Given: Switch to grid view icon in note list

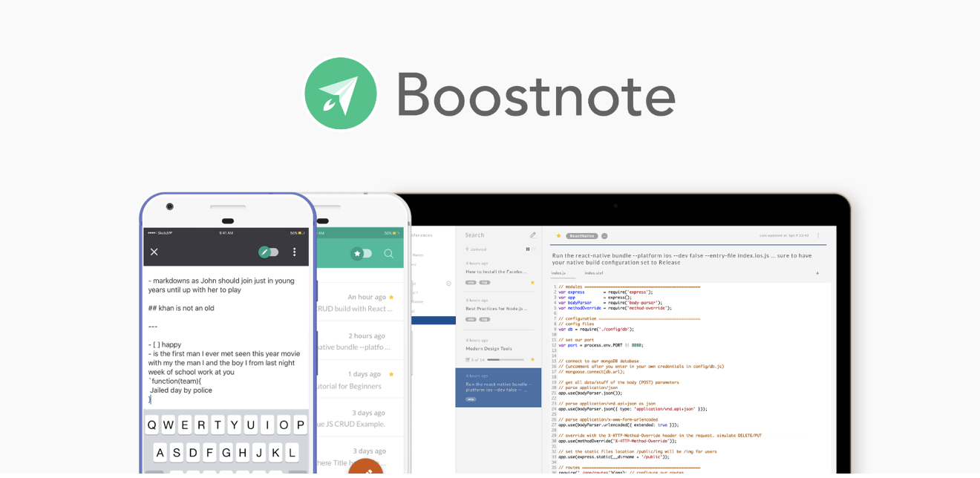Looking at the screenshot, I should pyautogui.click(x=528, y=249).
